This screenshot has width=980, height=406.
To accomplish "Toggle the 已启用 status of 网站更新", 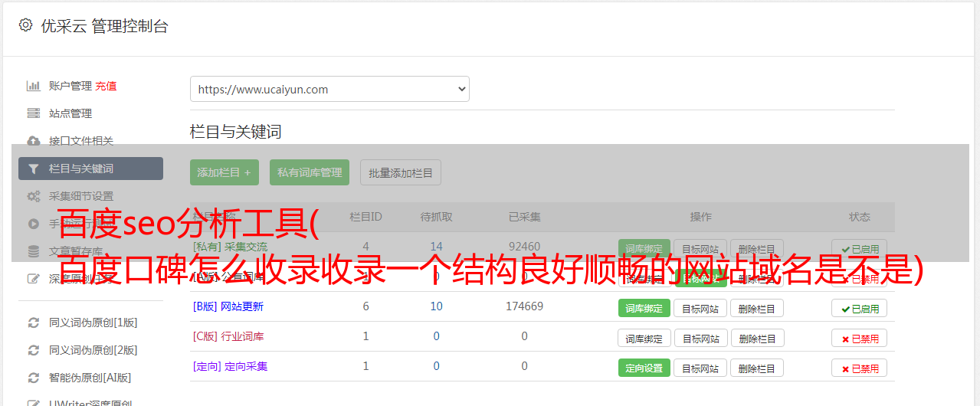I will tap(860, 308).
